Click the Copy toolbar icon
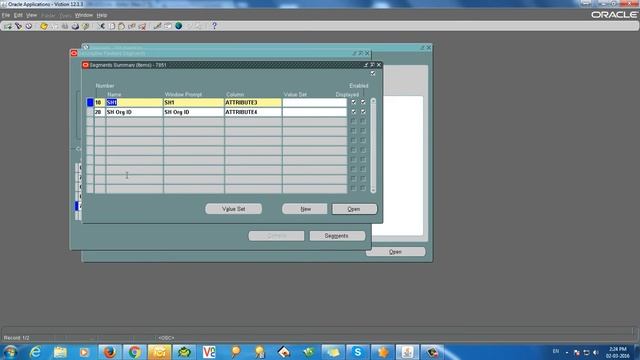 pos(111,26)
